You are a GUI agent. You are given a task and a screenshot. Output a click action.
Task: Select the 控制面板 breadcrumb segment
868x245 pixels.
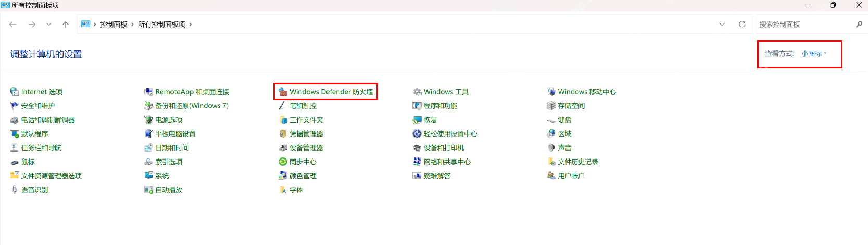(114, 24)
